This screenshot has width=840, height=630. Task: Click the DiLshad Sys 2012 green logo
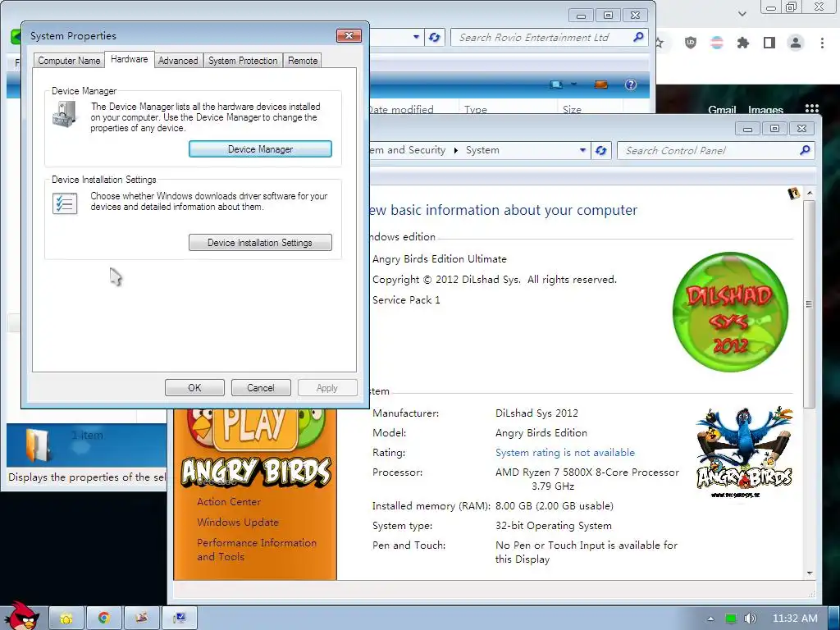(x=730, y=312)
